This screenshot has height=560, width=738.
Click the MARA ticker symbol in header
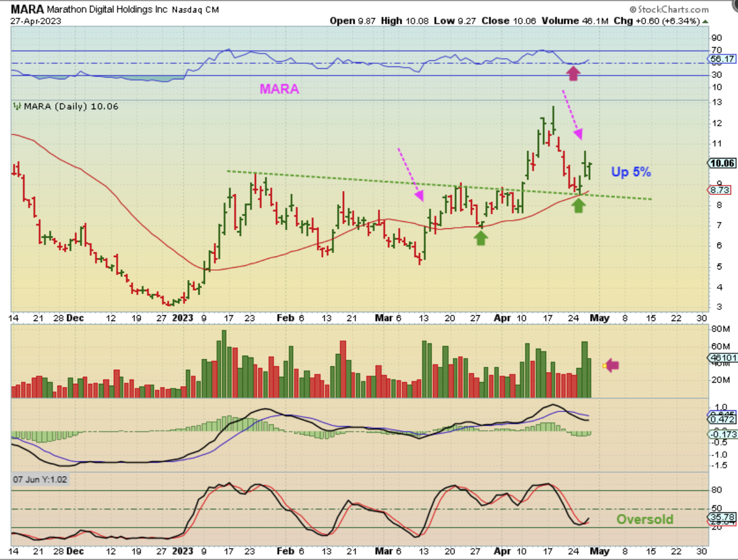pyautogui.click(x=28, y=9)
